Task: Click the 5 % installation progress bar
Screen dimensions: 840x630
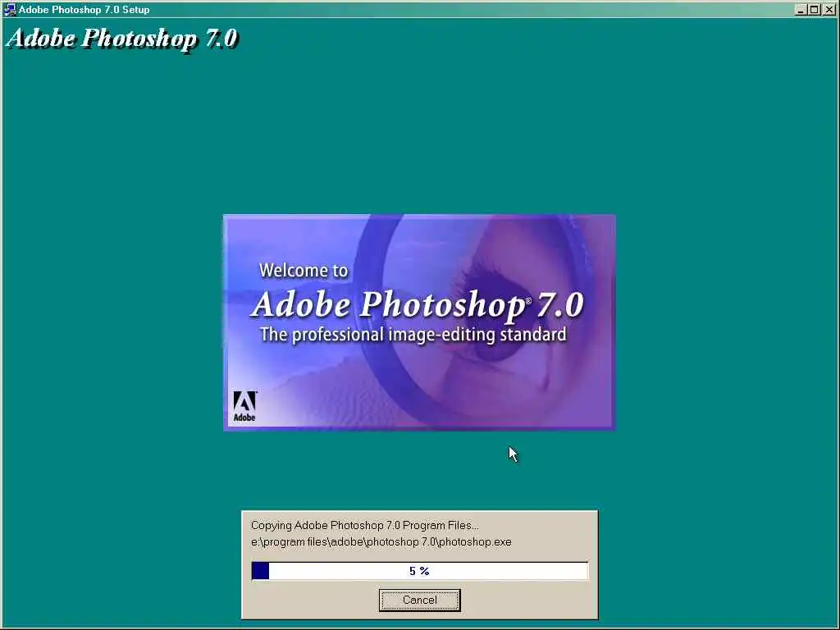Action: click(x=419, y=571)
